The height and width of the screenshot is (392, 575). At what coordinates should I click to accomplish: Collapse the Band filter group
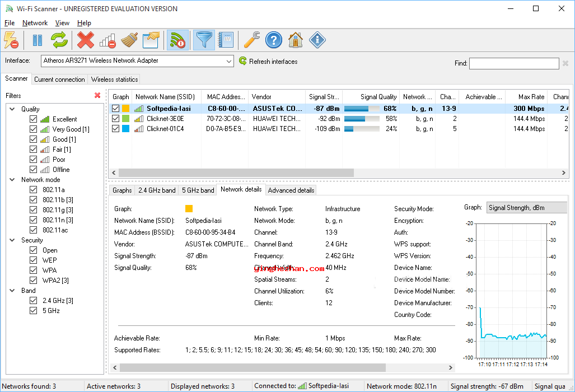pyautogui.click(x=12, y=291)
